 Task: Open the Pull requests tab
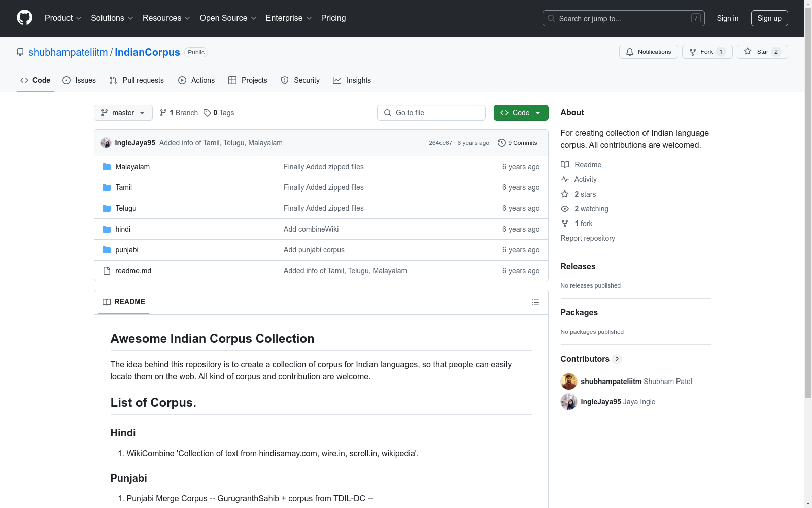[137, 80]
